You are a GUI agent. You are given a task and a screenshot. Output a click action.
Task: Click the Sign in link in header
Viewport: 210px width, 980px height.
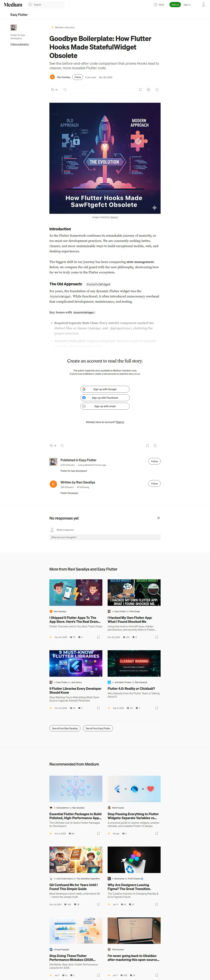(x=187, y=5)
